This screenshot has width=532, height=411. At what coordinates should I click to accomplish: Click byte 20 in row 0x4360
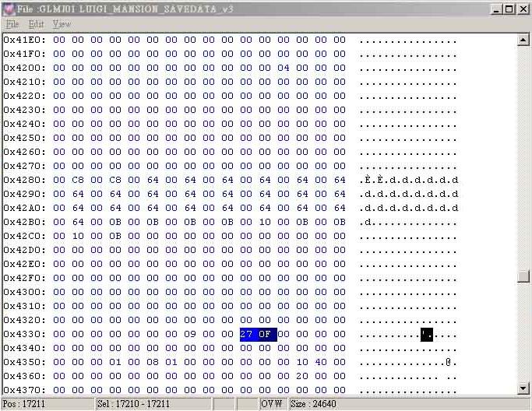(302, 376)
